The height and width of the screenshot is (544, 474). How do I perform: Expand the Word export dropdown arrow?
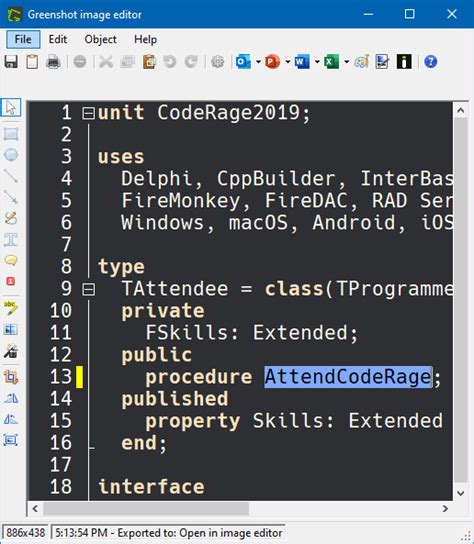click(317, 62)
